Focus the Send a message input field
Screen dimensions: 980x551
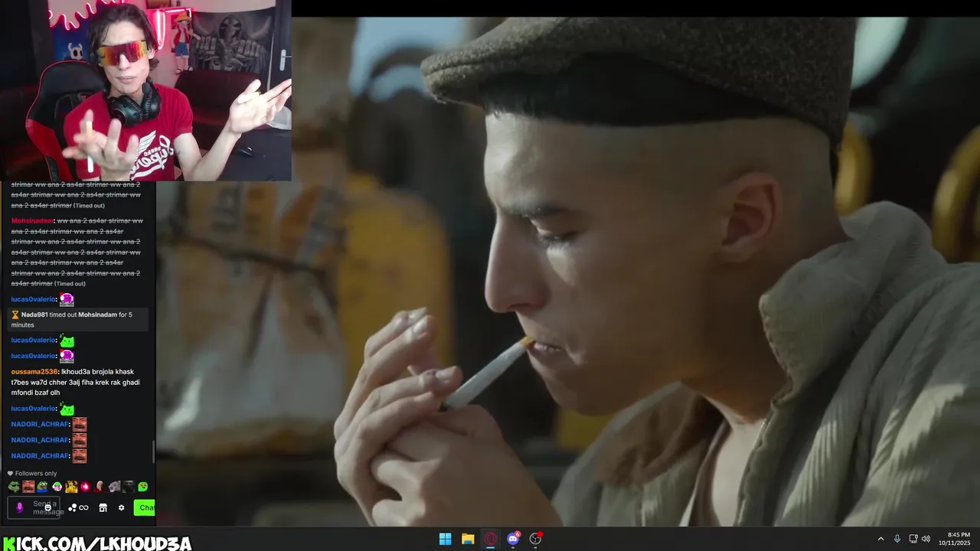(x=34, y=507)
